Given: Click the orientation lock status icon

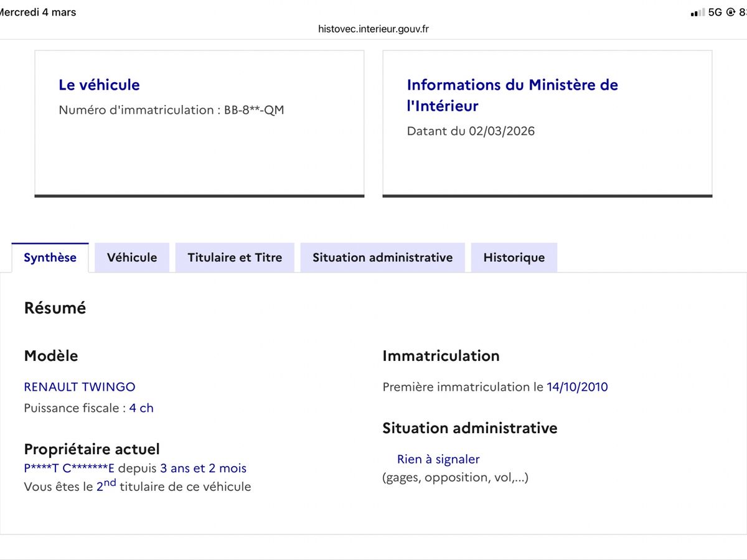Looking at the screenshot, I should point(731,12).
